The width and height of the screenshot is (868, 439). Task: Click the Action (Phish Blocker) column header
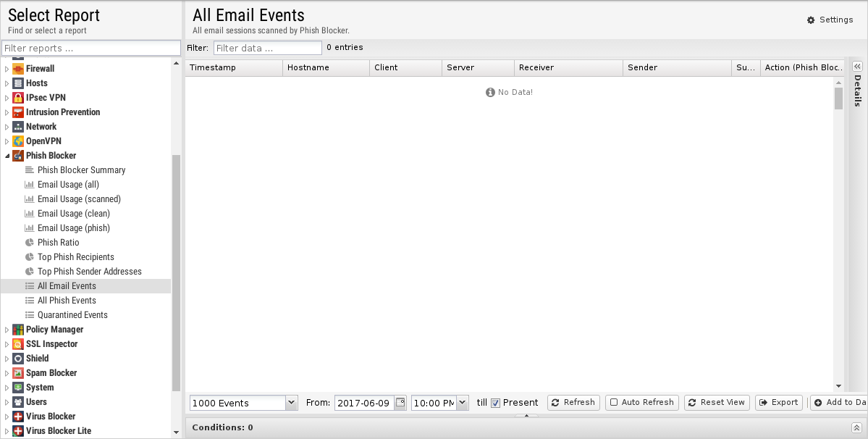click(803, 67)
